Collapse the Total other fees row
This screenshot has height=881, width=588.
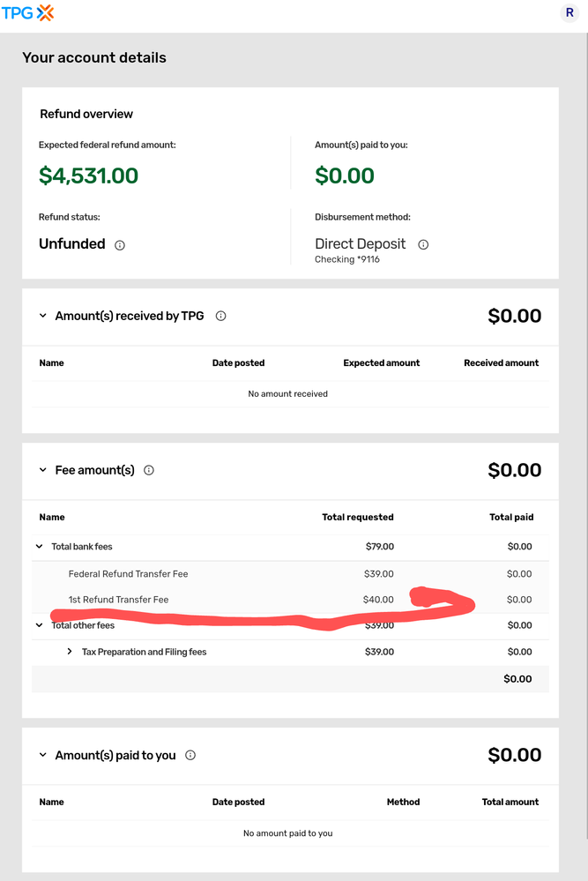[x=40, y=625]
